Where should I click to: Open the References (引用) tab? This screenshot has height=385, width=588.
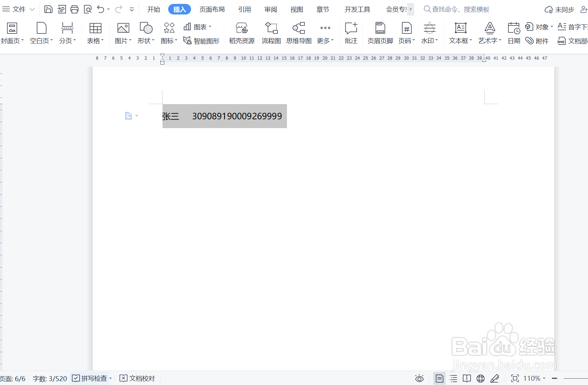[244, 10]
